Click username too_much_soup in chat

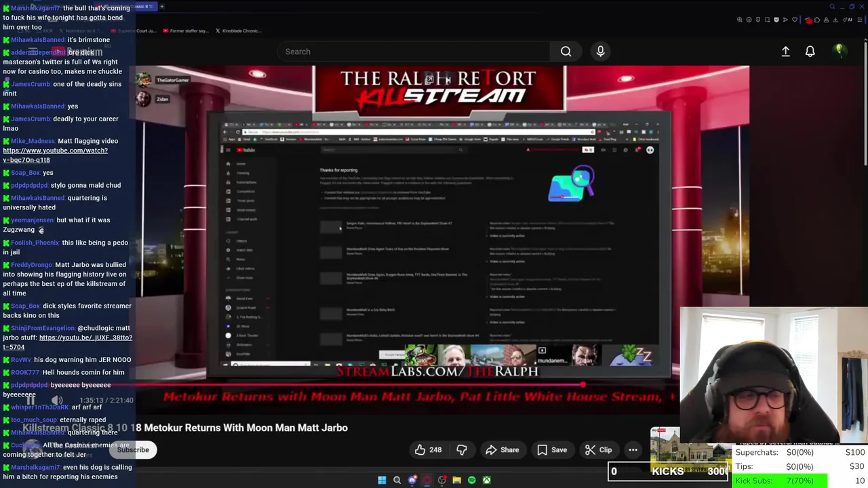click(34, 420)
